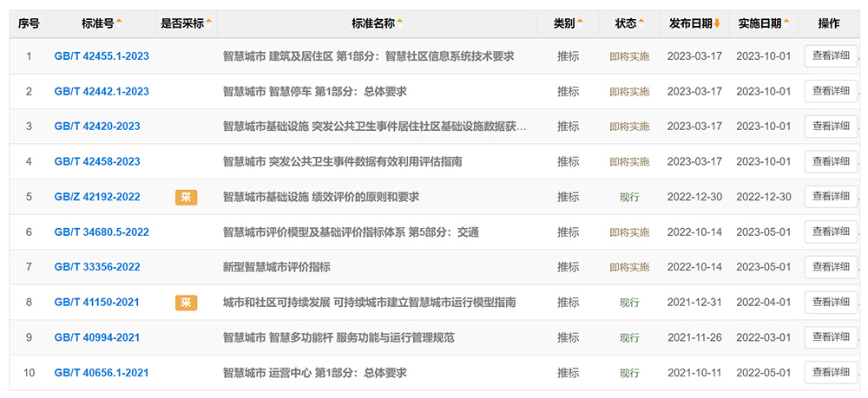Click 查看详细 for GB/T 34680.5-2022 row

(831, 232)
